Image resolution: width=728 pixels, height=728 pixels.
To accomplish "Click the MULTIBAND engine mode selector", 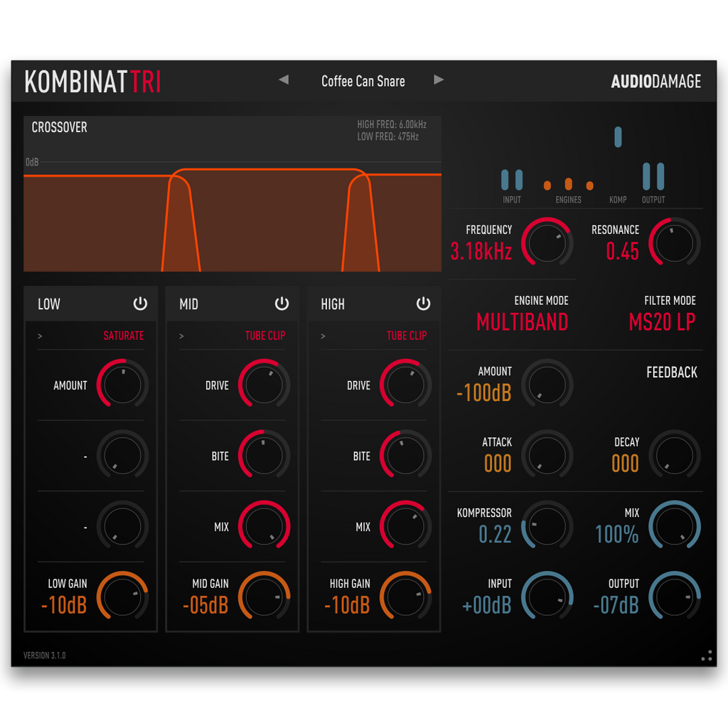I will click(x=523, y=322).
